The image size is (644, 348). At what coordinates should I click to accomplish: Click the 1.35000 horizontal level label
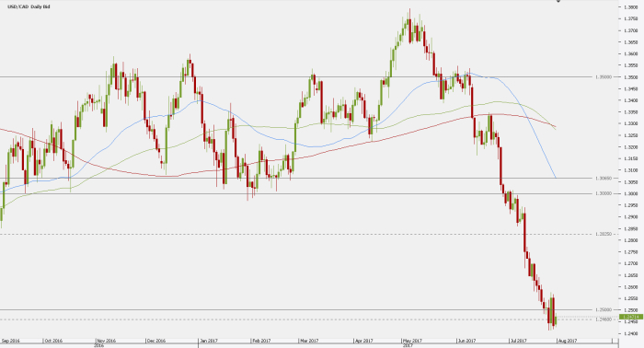[604, 76]
